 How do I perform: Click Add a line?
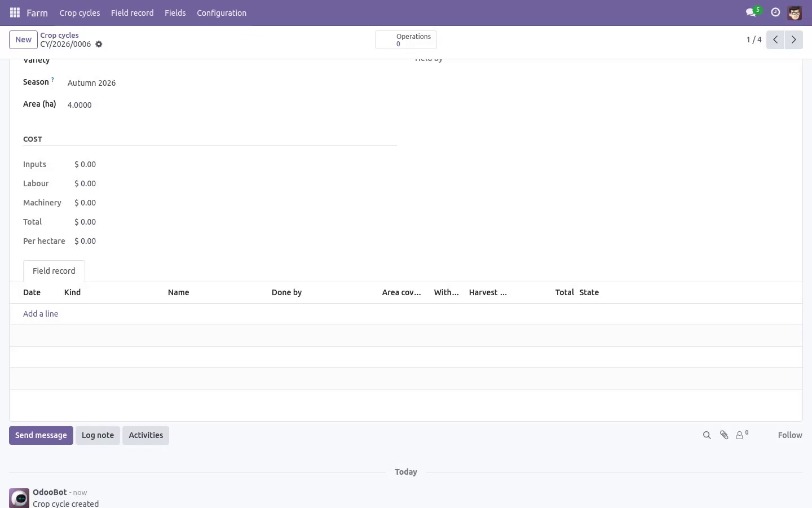41,314
